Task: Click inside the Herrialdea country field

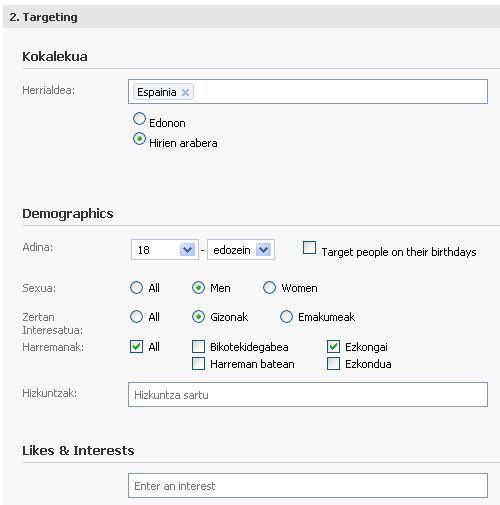Action: click(340, 92)
